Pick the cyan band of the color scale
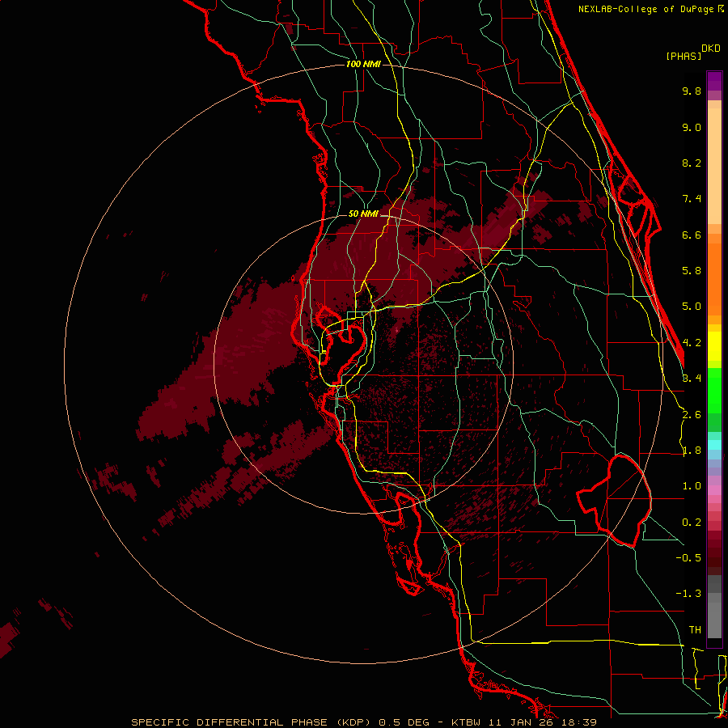 click(714, 445)
